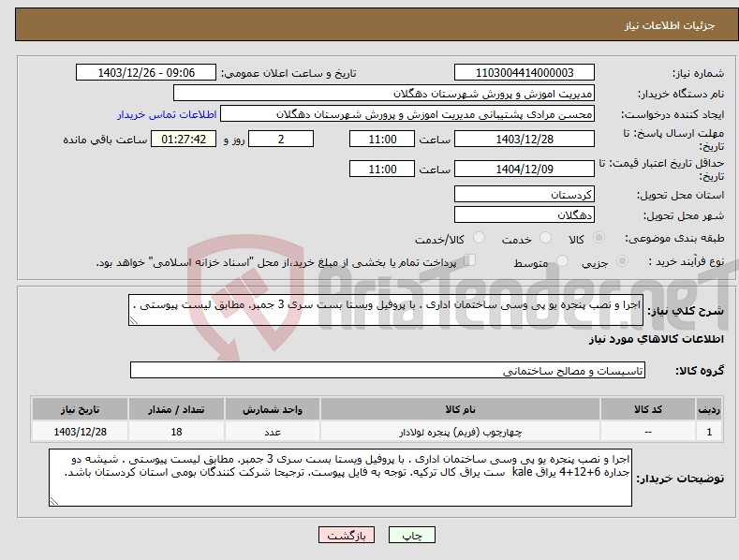Click the province field کردستان
Image resolution: width=739 pixels, height=560 pixels.
pyautogui.click(x=525, y=194)
